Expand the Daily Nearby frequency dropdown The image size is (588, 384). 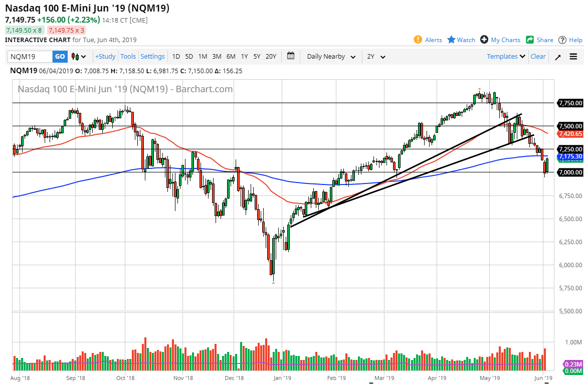[x=331, y=57]
